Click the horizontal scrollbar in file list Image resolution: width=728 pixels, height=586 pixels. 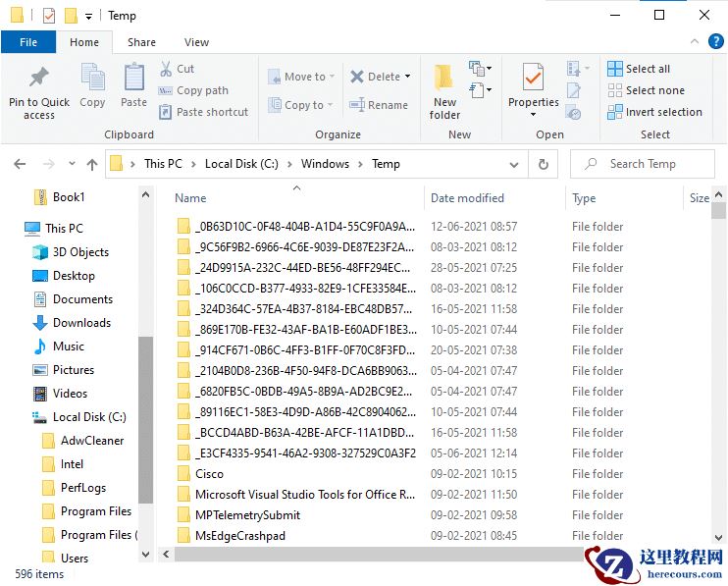(379, 554)
